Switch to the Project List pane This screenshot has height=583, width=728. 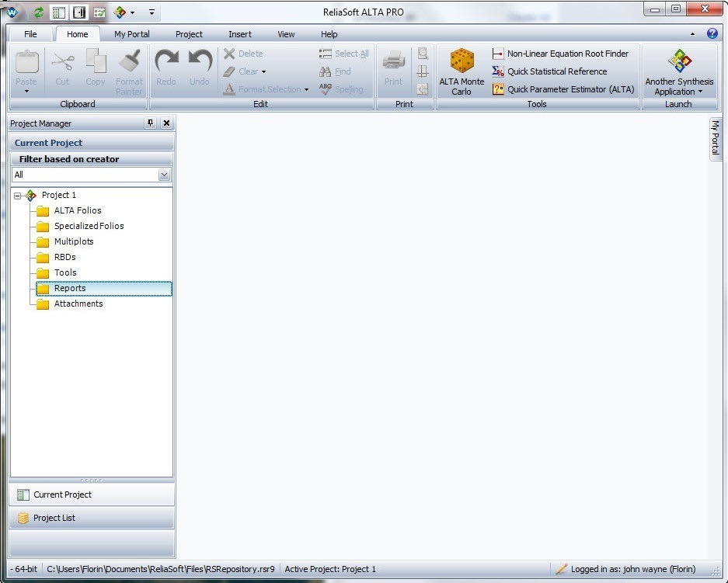tap(92, 518)
